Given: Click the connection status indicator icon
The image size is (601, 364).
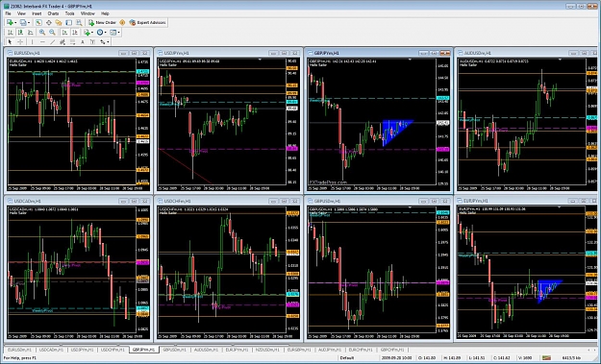Looking at the screenshot, I should [x=547, y=357].
